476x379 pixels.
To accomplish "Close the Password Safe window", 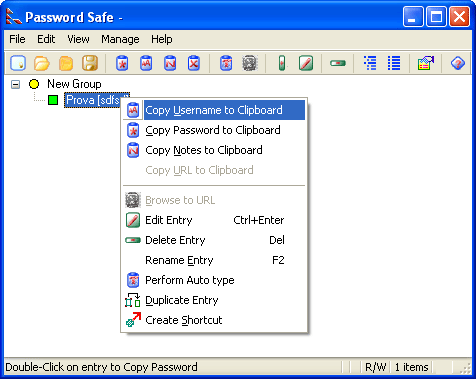I will point(459,16).
